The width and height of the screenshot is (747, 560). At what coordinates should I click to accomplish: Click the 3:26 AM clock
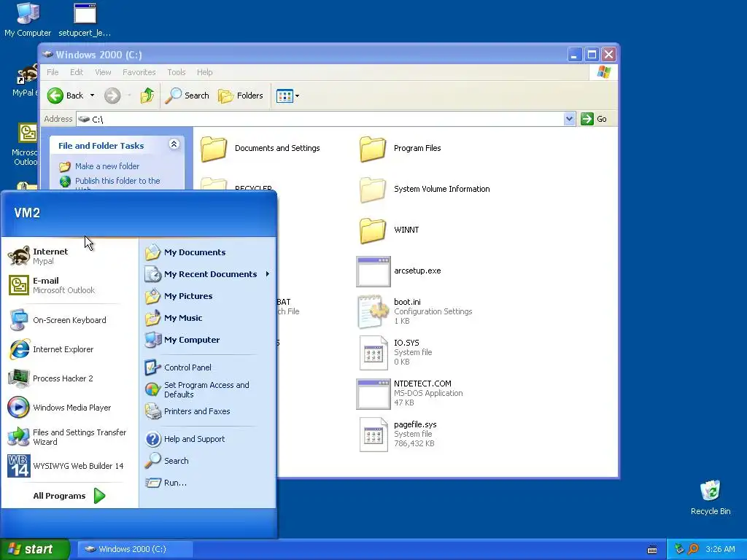[720, 549]
